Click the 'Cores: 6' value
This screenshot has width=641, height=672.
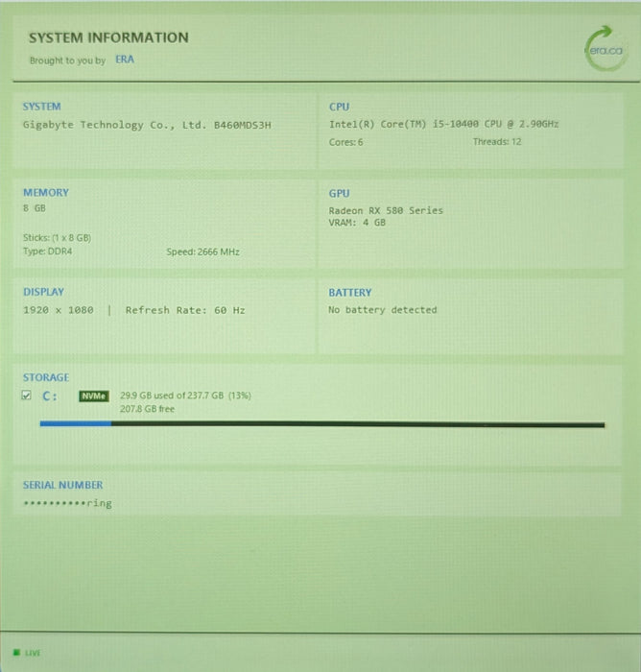tap(345, 142)
